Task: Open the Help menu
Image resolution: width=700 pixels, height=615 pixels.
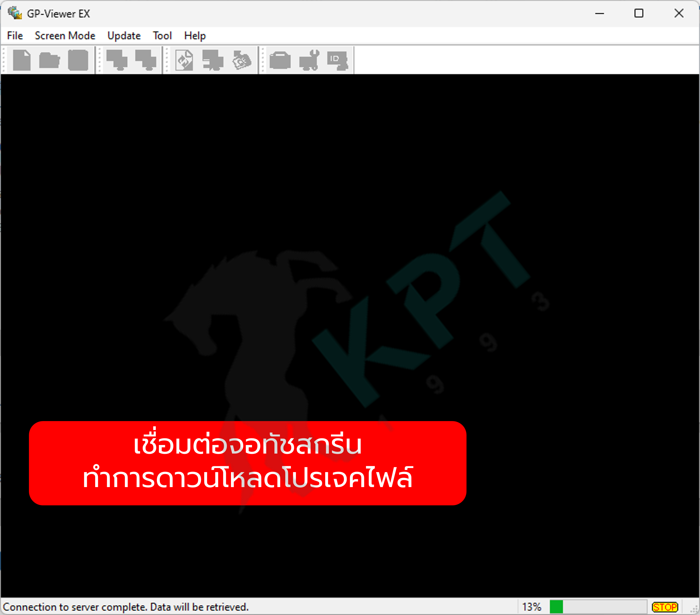Action: pyautogui.click(x=195, y=36)
